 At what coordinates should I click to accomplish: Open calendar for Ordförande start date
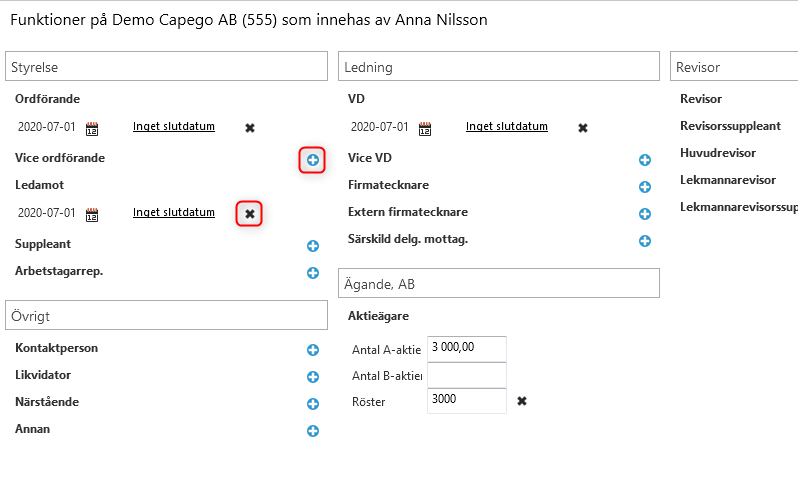pos(92,129)
